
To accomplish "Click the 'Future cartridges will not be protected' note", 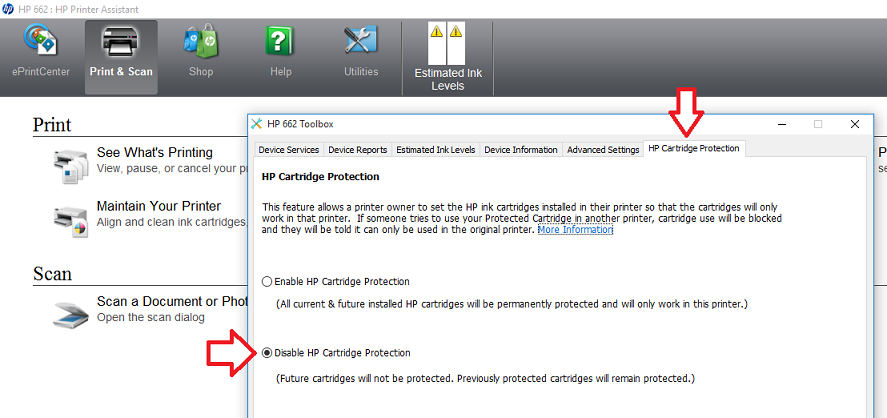I will [x=485, y=379].
